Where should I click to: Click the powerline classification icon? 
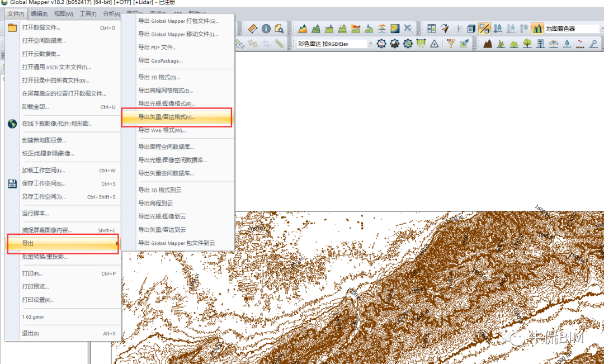(x=554, y=44)
